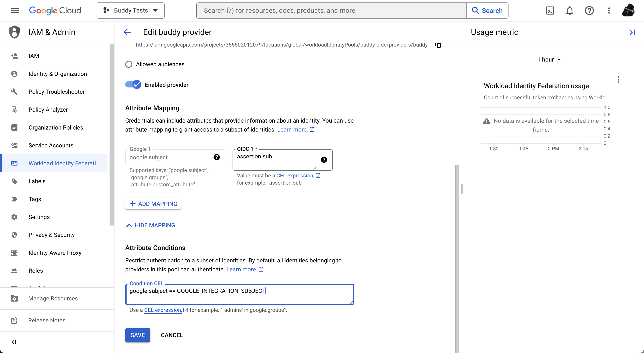Copy the provider URL with the clipboard icon
Viewport: 644px width, 353px height.
coord(438,45)
